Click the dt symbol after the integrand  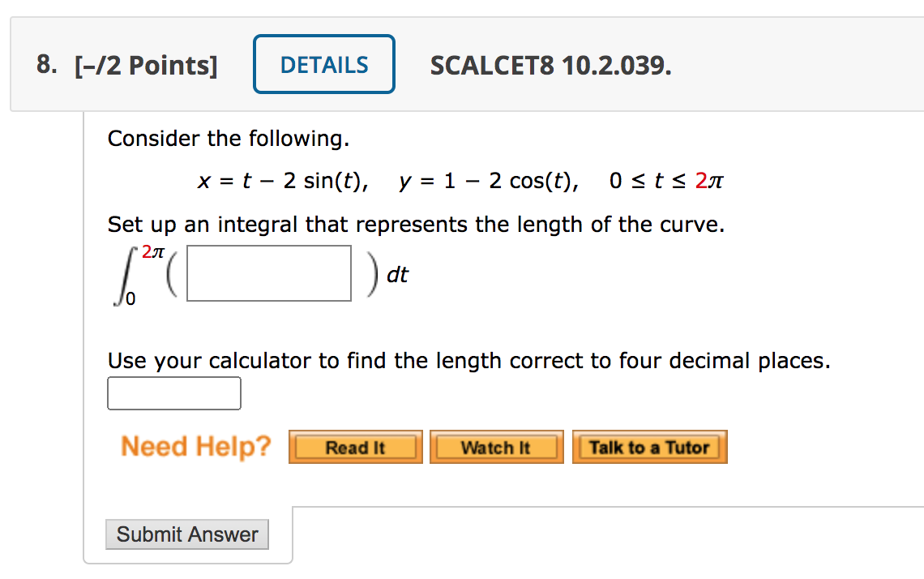[397, 275]
